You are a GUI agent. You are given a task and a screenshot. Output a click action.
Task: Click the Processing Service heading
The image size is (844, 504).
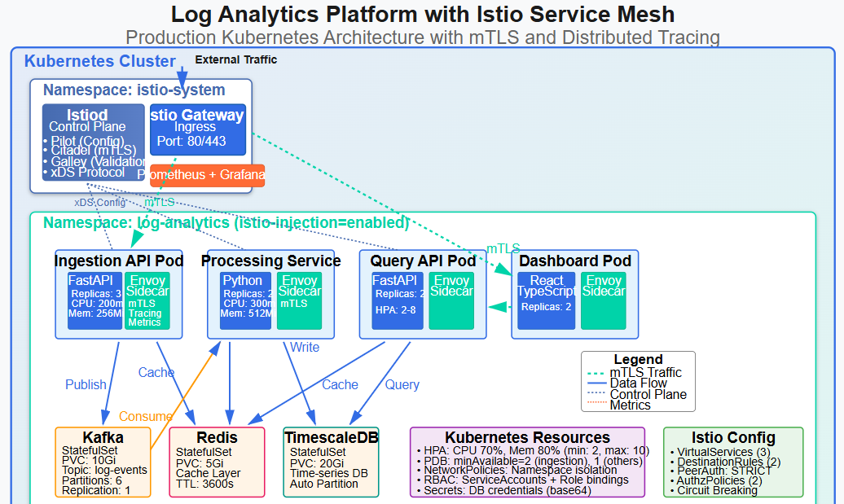pos(270,261)
